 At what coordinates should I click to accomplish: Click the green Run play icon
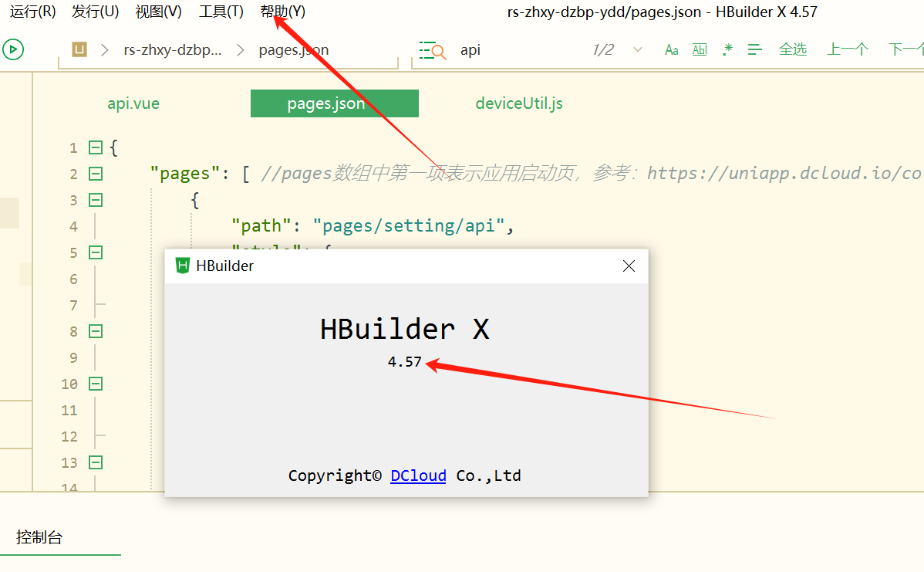13,49
